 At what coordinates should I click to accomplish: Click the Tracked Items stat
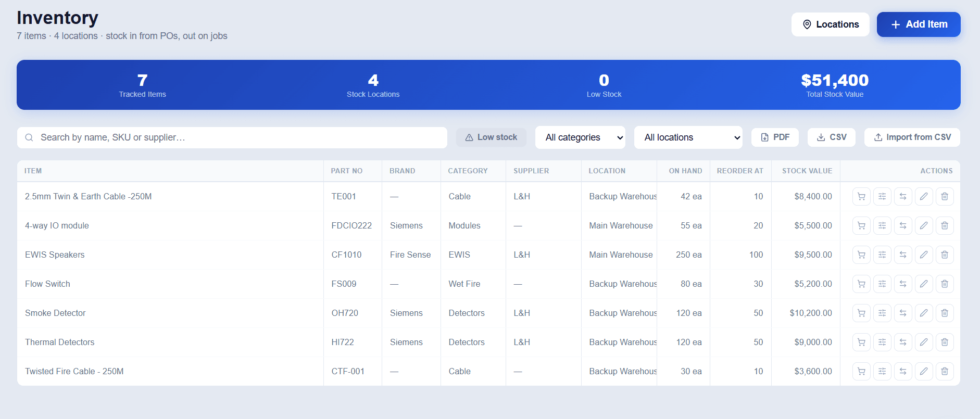[x=142, y=85]
